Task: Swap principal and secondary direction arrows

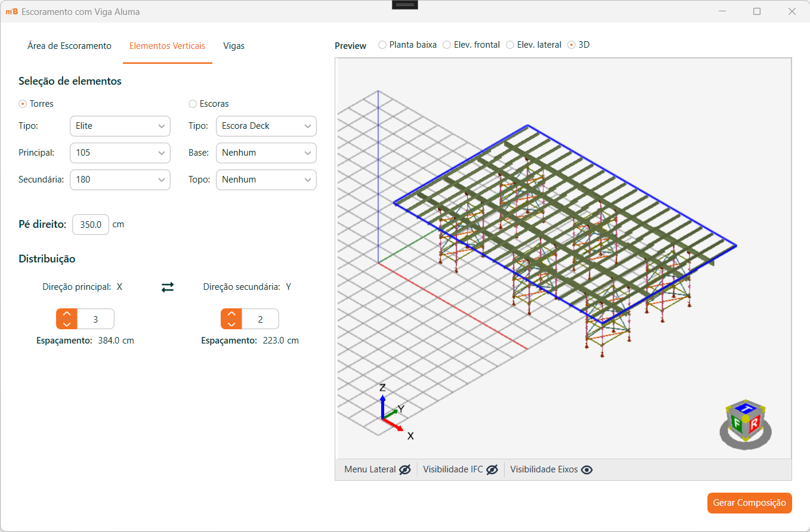Action: (x=168, y=287)
